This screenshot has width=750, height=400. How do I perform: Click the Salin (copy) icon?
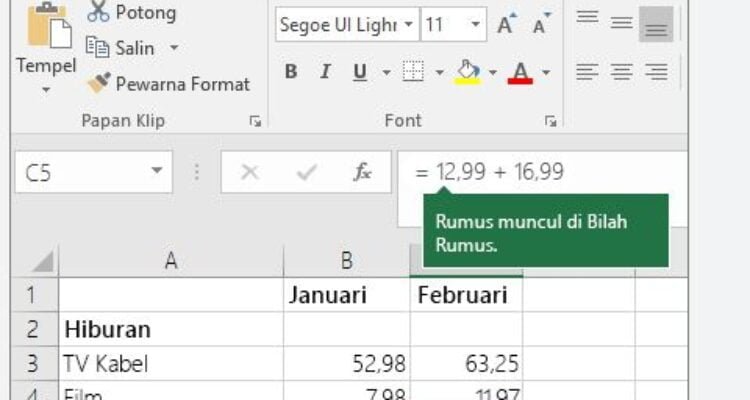coord(98,47)
